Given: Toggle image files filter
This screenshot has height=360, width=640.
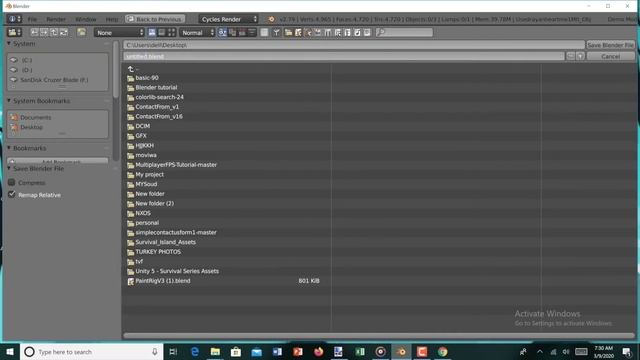Looking at the screenshot, I should [x=318, y=32].
